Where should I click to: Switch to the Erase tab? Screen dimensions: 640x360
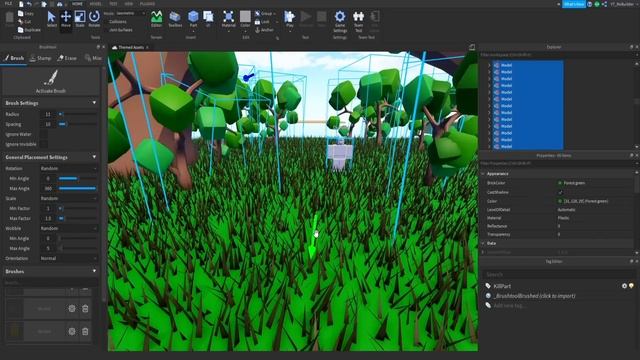coord(67,58)
